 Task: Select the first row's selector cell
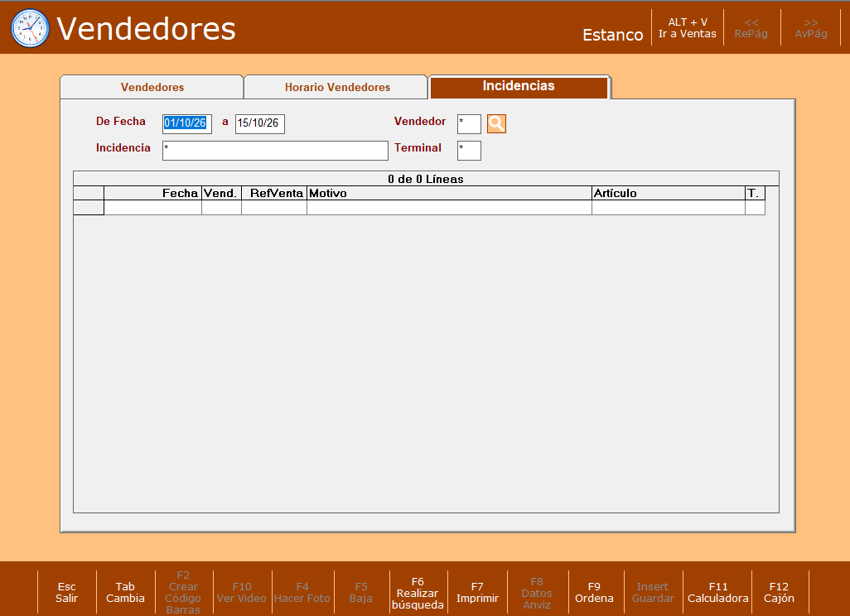89,208
